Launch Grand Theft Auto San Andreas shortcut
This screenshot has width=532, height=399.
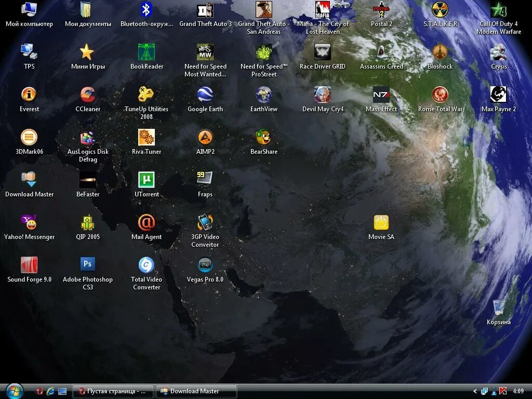264,9
